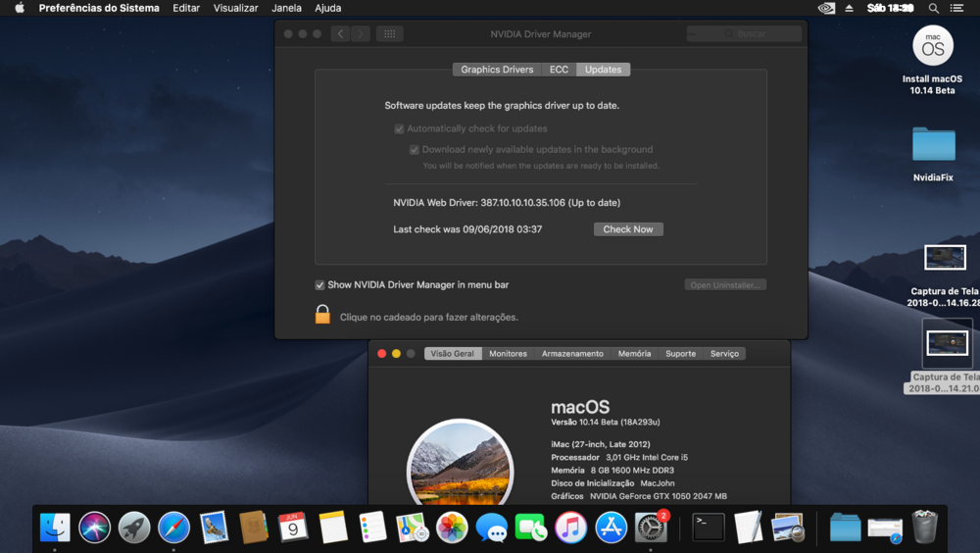This screenshot has width=980, height=553.
Task: Click the padlock to unlock changes
Action: click(322, 315)
